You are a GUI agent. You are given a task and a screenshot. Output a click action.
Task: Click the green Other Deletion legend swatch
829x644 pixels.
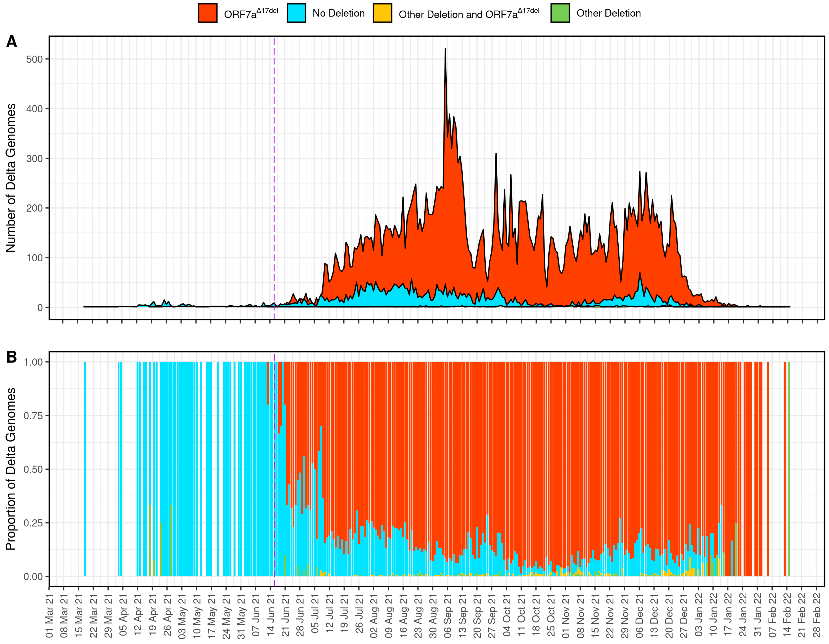(560, 13)
